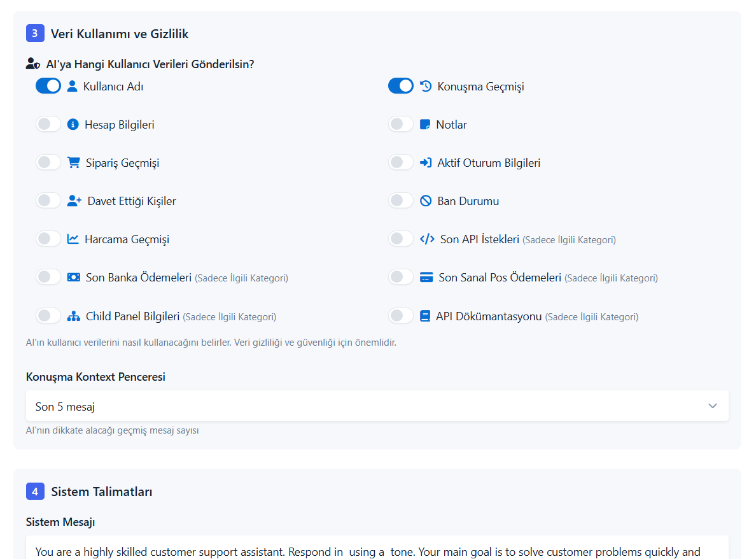Screen dimensions: 756x559
Task: Enable the Son Banka Ödemeleri toggle
Action: coord(48,277)
